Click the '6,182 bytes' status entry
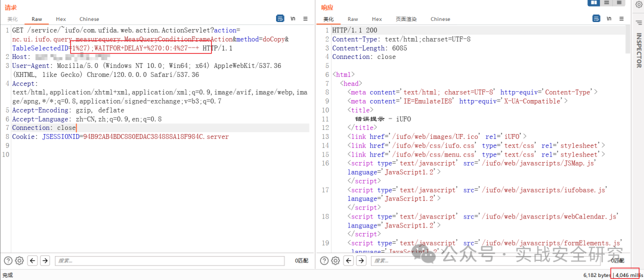 pos(596,275)
